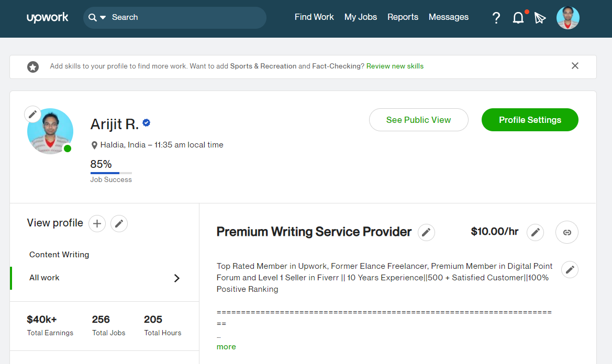
Task: Edit the Premium Writing Service Provider title
Action: pyautogui.click(x=427, y=232)
